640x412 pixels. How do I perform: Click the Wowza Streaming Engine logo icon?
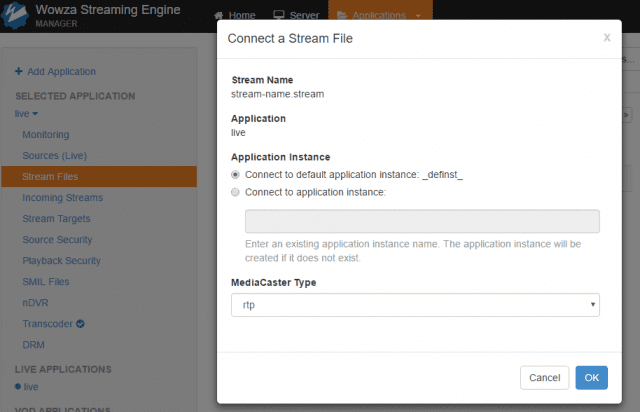15,15
